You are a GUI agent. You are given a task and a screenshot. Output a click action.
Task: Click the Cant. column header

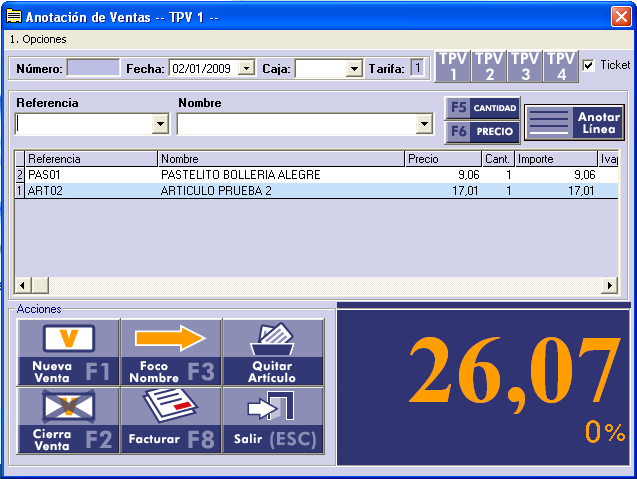[x=498, y=159]
